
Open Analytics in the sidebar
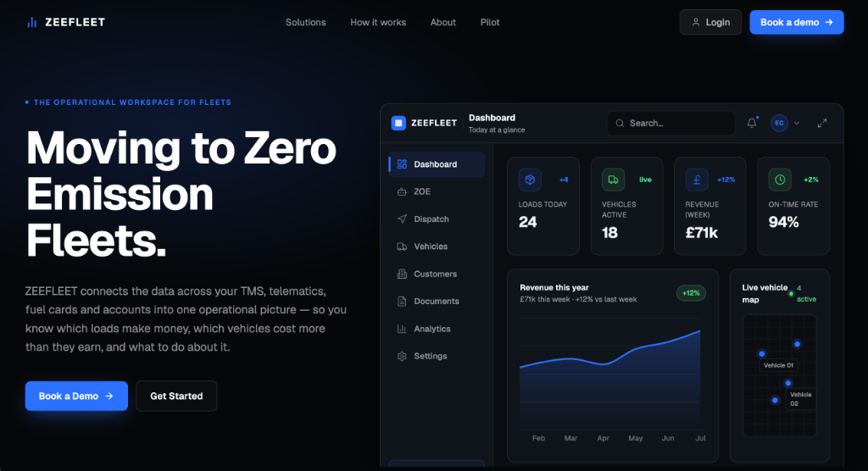[437, 329]
